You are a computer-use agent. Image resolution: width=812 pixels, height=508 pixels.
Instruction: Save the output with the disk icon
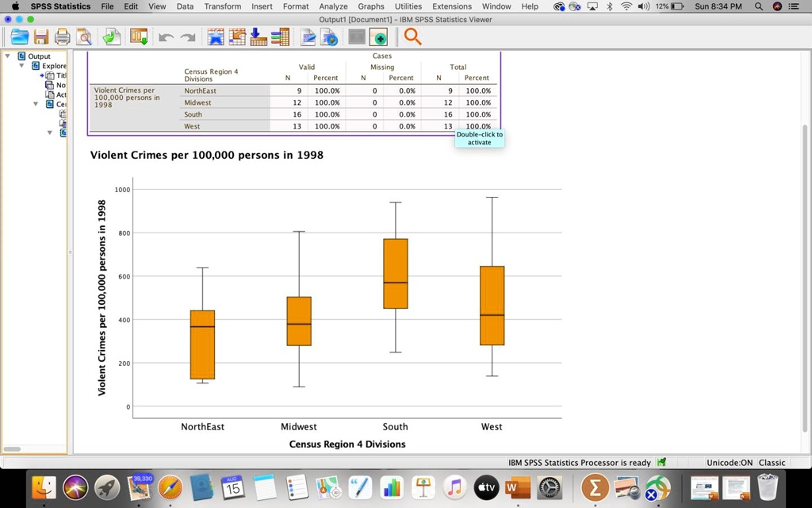pos(41,37)
